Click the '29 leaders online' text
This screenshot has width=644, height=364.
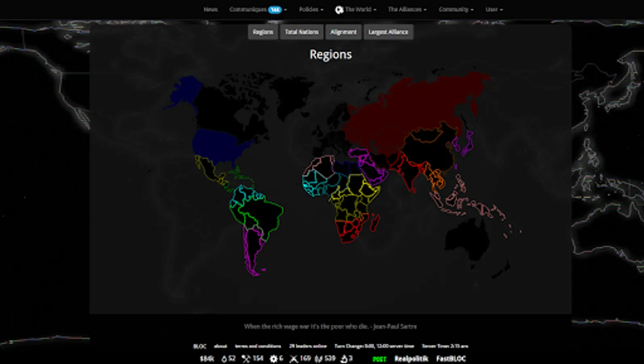[308, 346]
